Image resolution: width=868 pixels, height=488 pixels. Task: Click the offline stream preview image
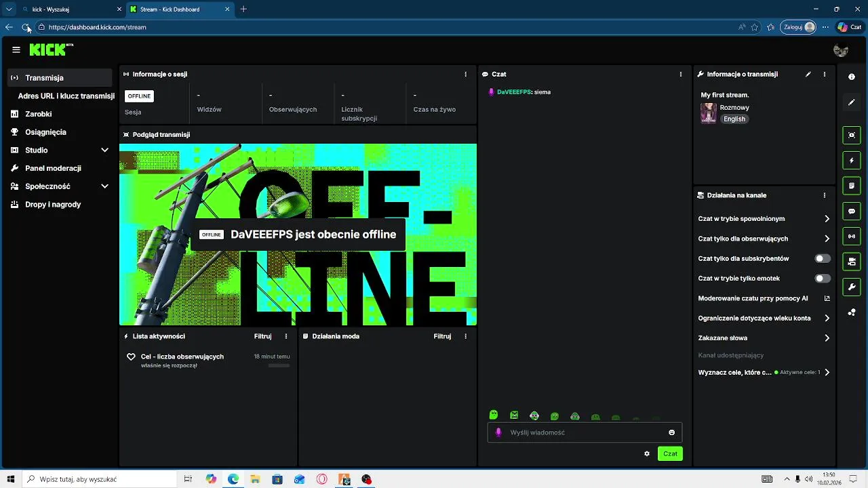[298, 235]
